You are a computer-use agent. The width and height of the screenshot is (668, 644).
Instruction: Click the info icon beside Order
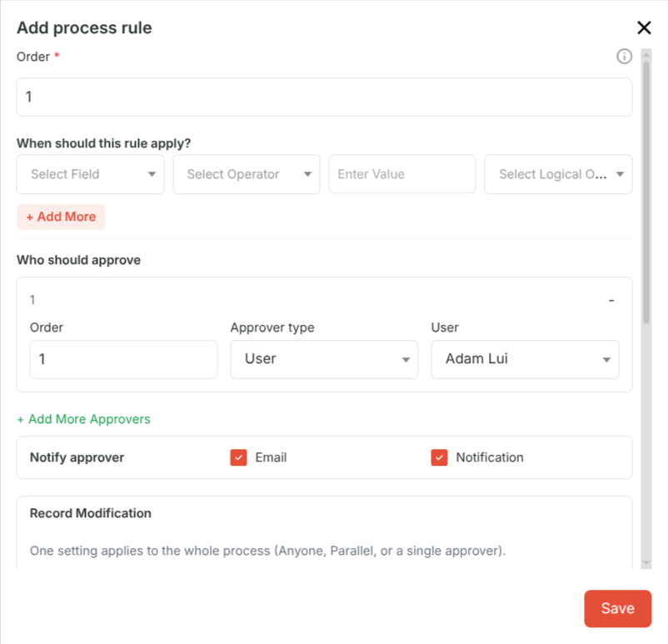624,57
